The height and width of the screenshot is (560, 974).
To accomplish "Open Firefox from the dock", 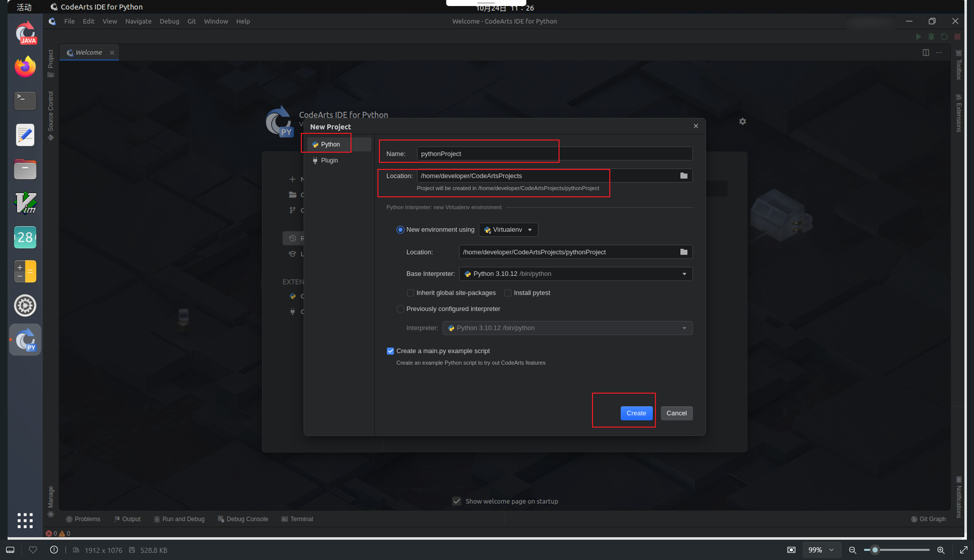I will coord(25,67).
